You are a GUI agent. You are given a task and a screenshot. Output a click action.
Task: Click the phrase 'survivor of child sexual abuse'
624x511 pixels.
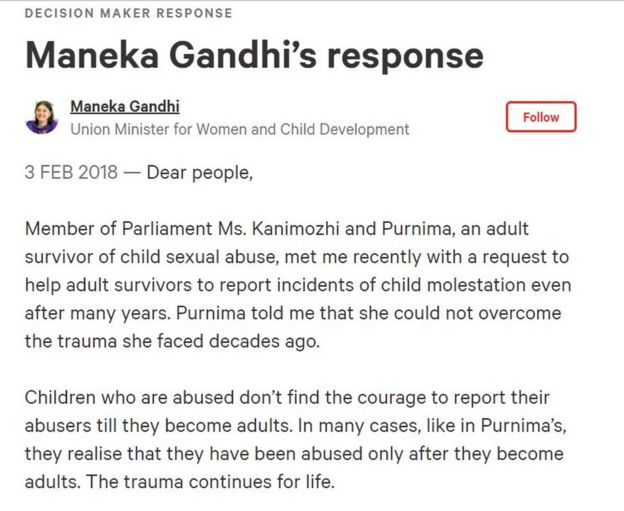coord(150,257)
